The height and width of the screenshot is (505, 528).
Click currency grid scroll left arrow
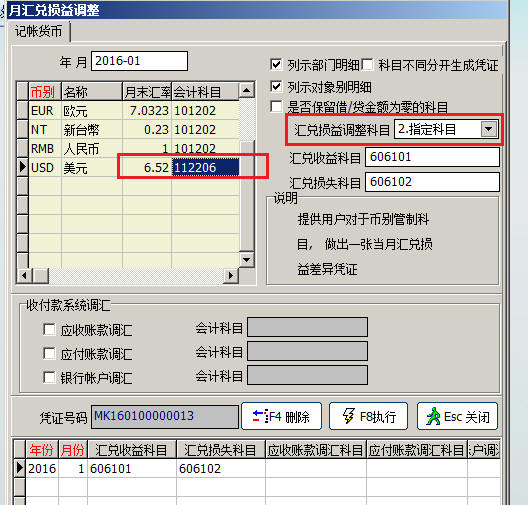pyautogui.click(x=24, y=276)
